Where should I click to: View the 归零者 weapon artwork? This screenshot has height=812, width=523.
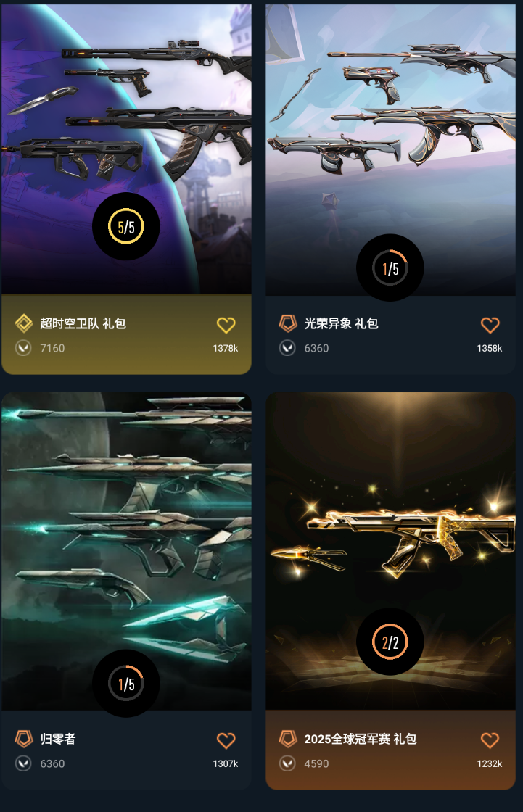(x=126, y=551)
